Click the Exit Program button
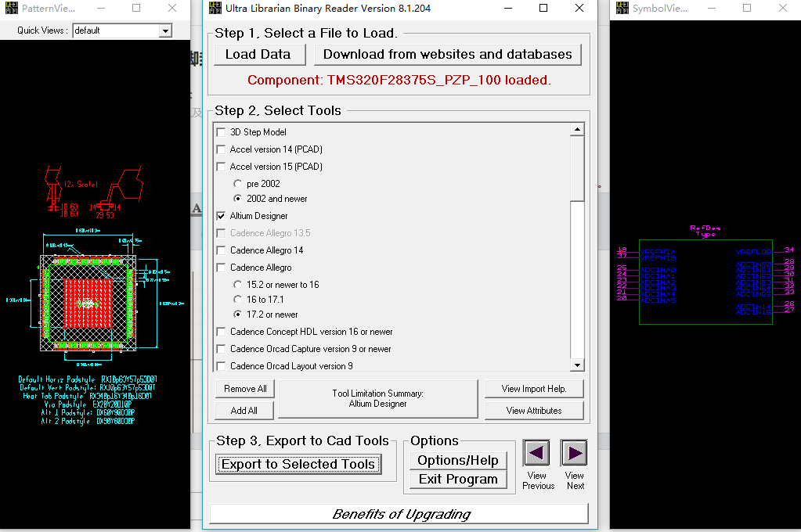This screenshot has width=801, height=532. [458, 480]
